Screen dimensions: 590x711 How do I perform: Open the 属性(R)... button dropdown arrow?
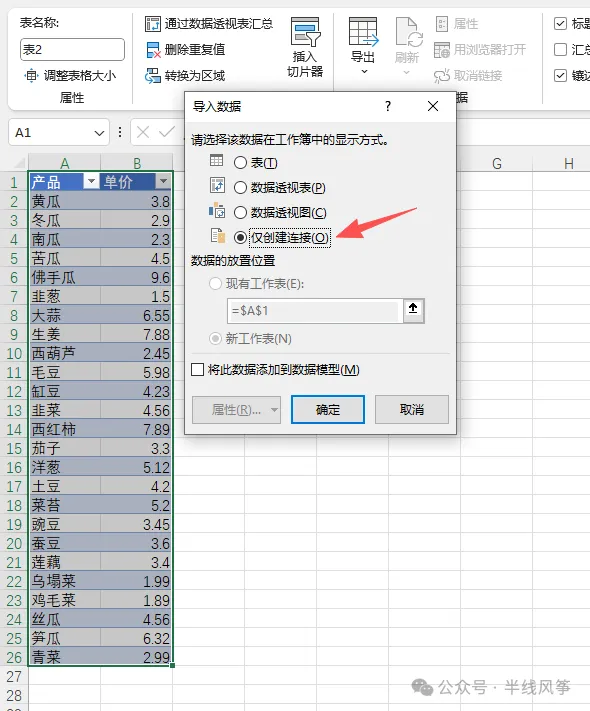pyautogui.click(x=274, y=410)
